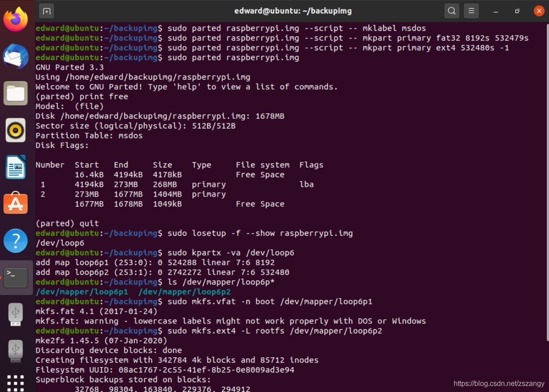The height and width of the screenshot is (392, 549).
Task: Click partition 2 size '1404MB'
Action: 167,194
